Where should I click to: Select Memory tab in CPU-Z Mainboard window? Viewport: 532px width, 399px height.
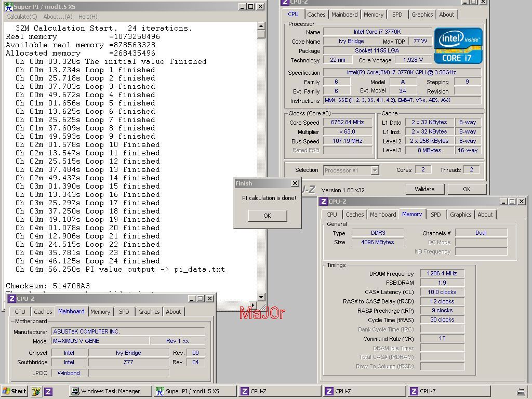click(100, 312)
